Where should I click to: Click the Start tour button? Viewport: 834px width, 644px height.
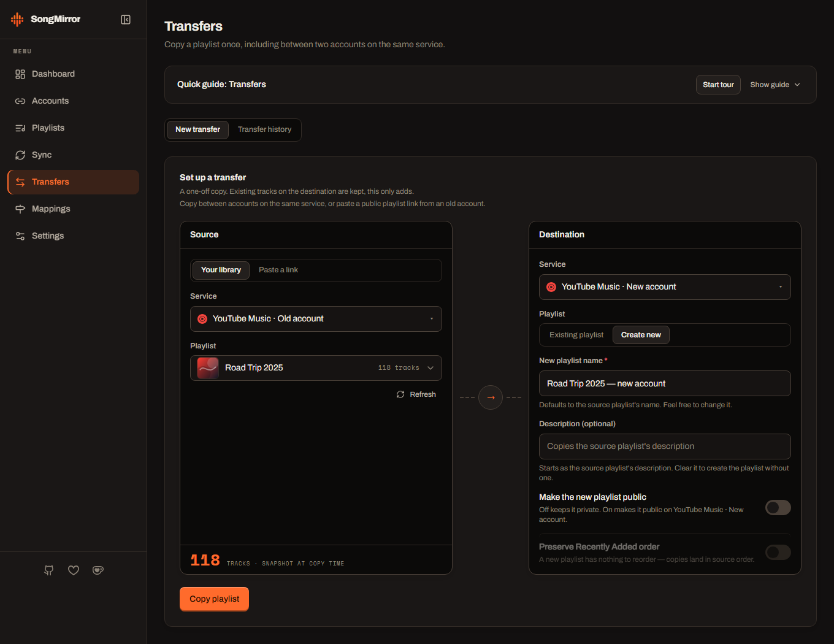pos(718,85)
